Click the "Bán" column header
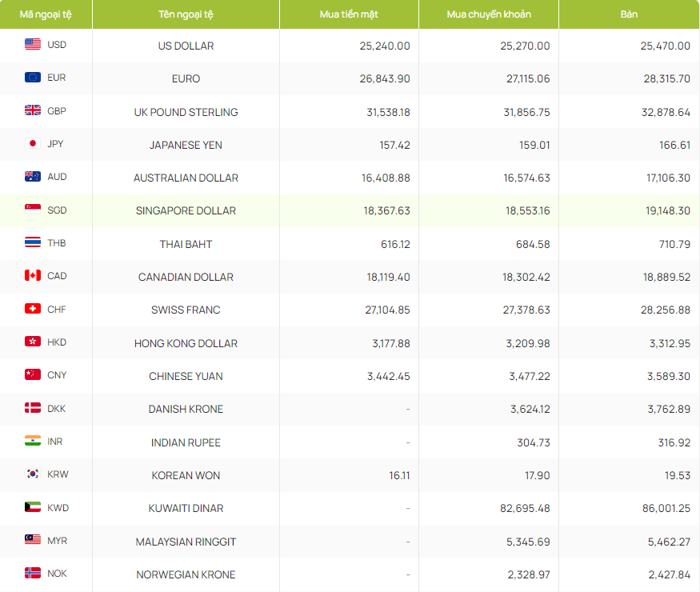The image size is (700, 592). [x=629, y=14]
